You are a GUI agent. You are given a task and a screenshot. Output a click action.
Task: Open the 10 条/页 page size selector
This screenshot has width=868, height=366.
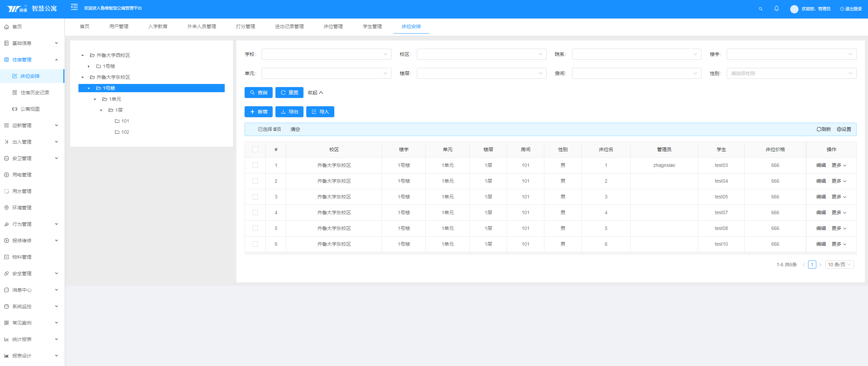839,265
